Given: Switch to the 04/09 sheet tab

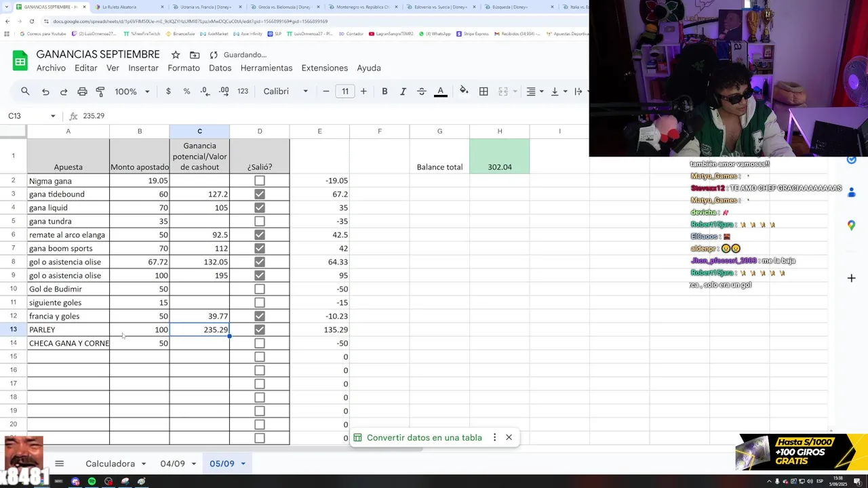Looking at the screenshot, I should coord(172,464).
